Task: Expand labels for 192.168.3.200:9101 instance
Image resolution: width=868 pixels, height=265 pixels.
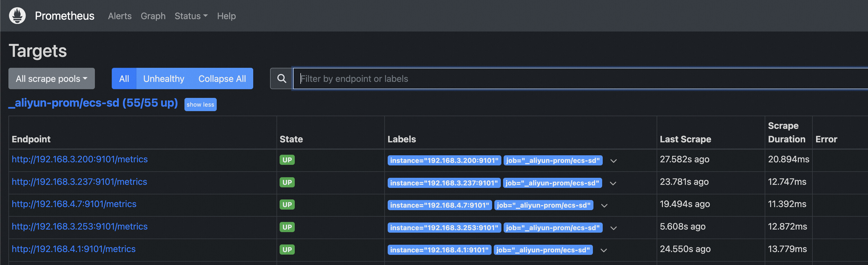Action: coord(613,161)
